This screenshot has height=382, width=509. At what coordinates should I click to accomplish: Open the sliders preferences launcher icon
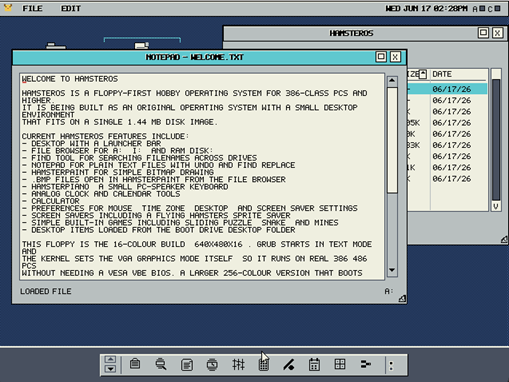click(238, 364)
